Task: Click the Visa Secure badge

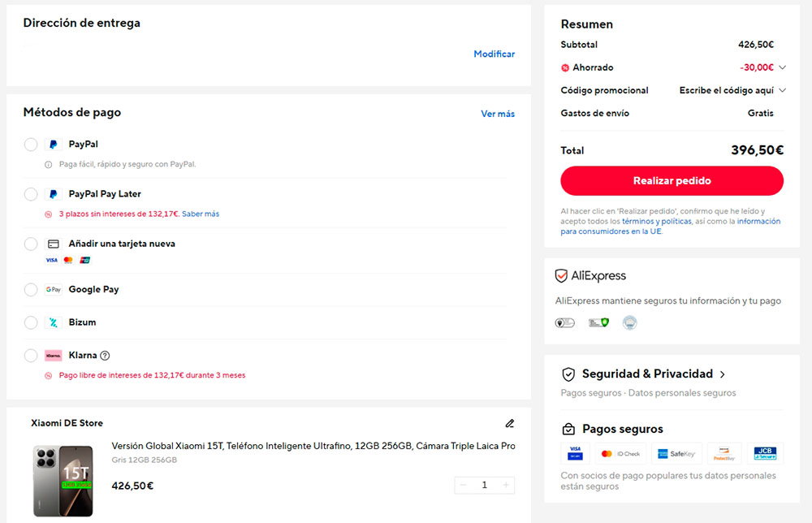Action: 576,454
